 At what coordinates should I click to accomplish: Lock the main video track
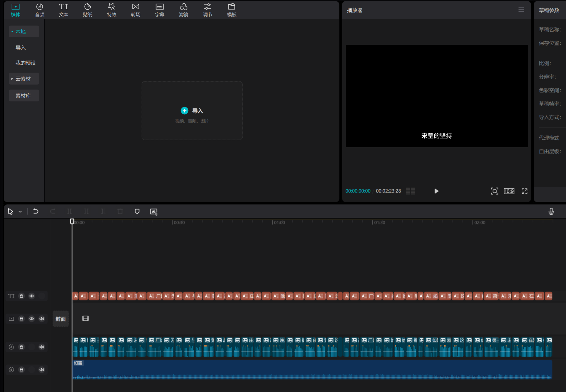tap(21, 319)
